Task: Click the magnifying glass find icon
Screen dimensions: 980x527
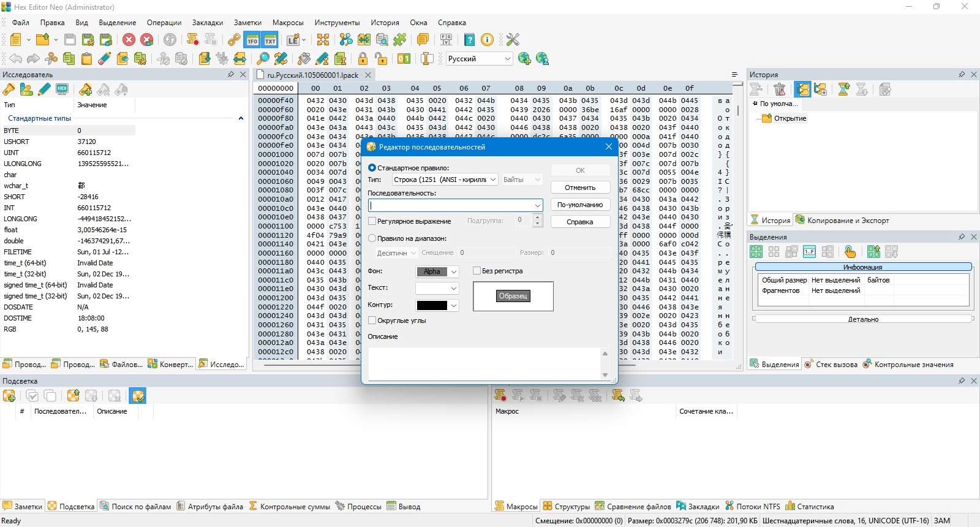Action: [x=263, y=59]
